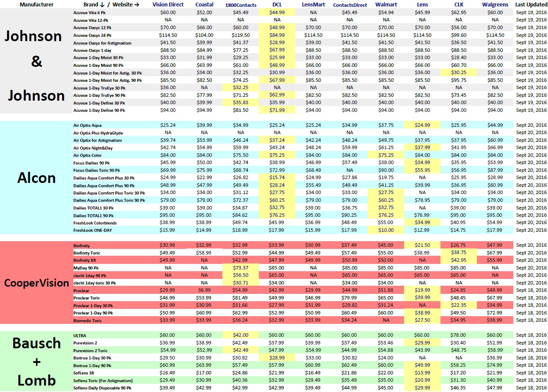Click the Acuvue 1-Day Moist 30 Pk label

pyautogui.click(x=98, y=58)
